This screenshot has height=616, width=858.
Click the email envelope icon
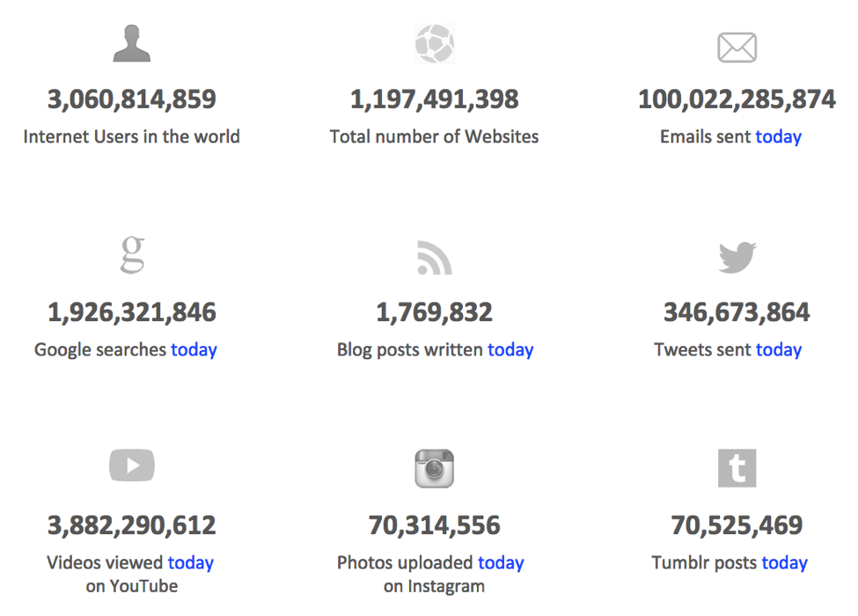737,47
